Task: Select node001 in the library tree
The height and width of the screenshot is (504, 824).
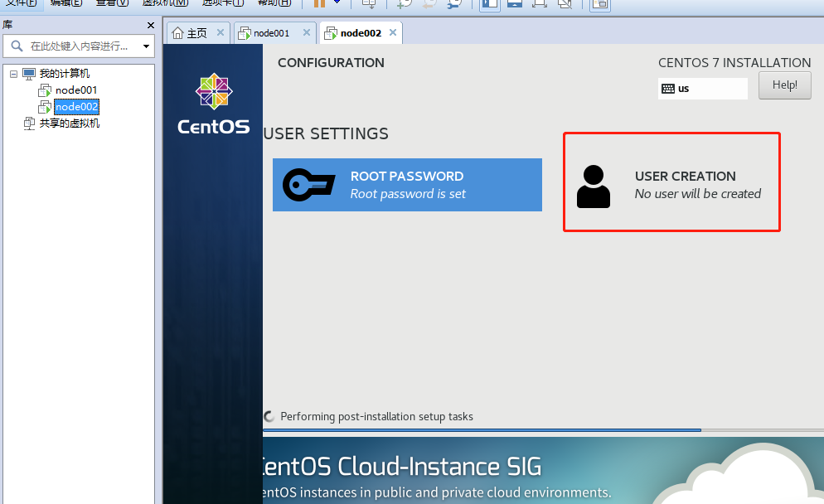Action: 75,90
